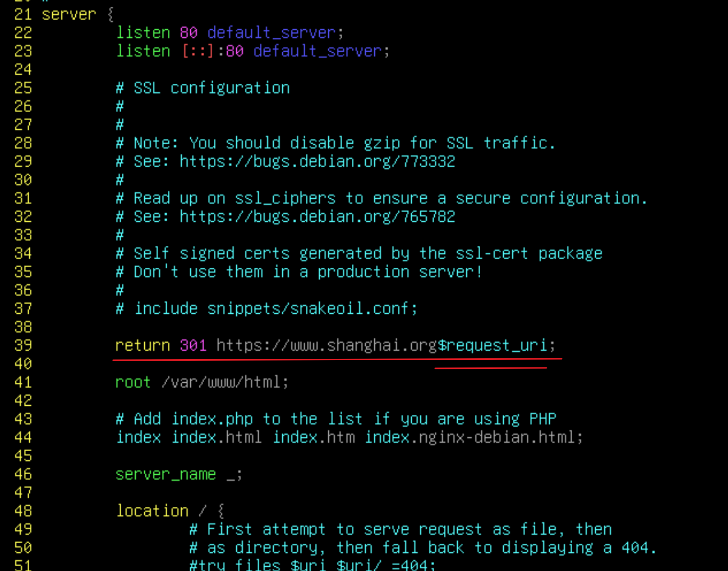Viewport: 728px width, 571px height.
Task: Click the 'return 301' redirect line
Action: tap(335, 345)
